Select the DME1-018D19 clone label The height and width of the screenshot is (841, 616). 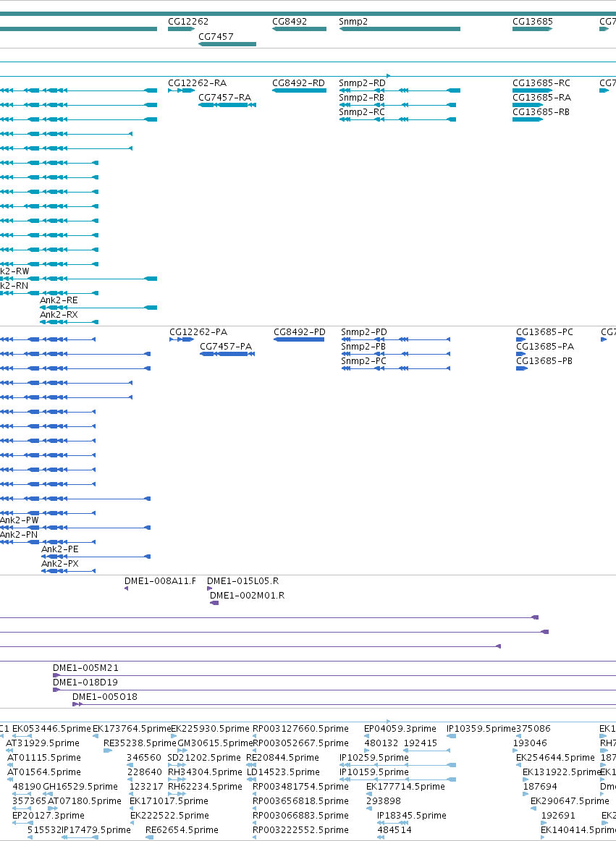coord(85,682)
